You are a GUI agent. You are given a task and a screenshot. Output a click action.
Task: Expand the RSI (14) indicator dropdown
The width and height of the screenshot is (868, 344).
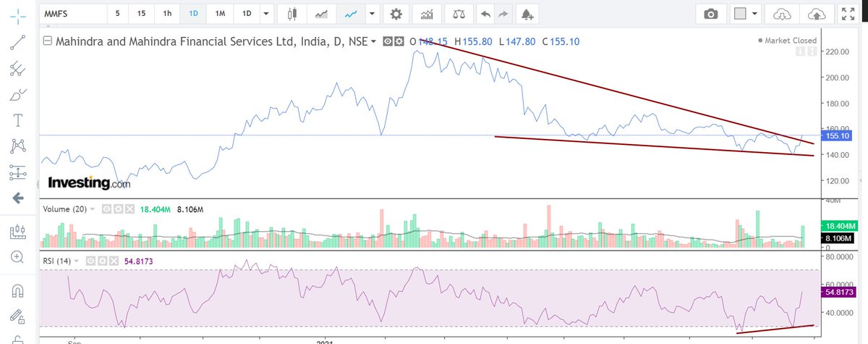click(78, 260)
